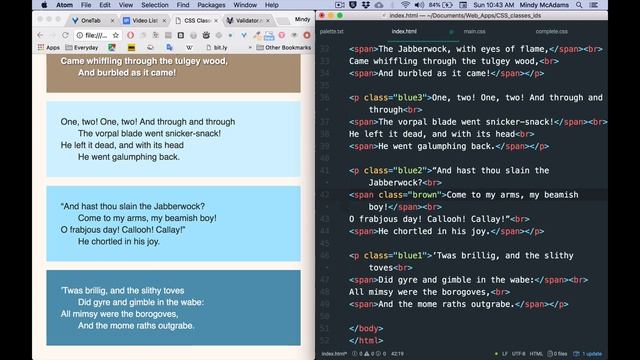Click the cloud upload menu bar icon

(x=379, y=5)
